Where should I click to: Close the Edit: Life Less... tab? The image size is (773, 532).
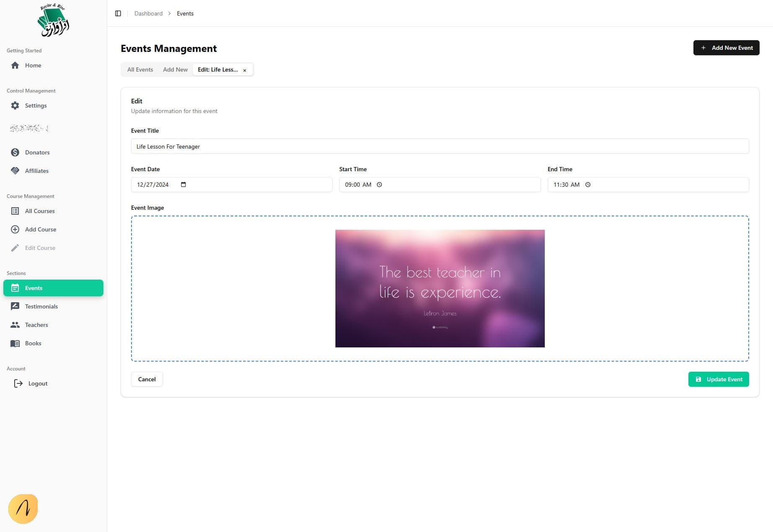[x=245, y=70]
